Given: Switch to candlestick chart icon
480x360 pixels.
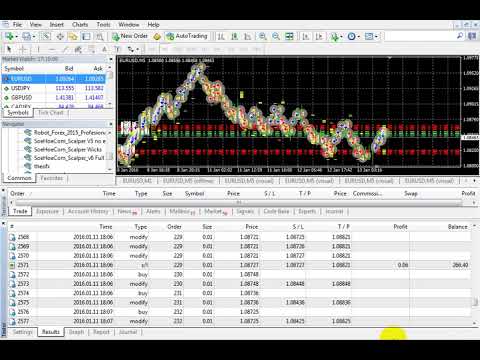Looking at the screenshot, I should point(234,36).
